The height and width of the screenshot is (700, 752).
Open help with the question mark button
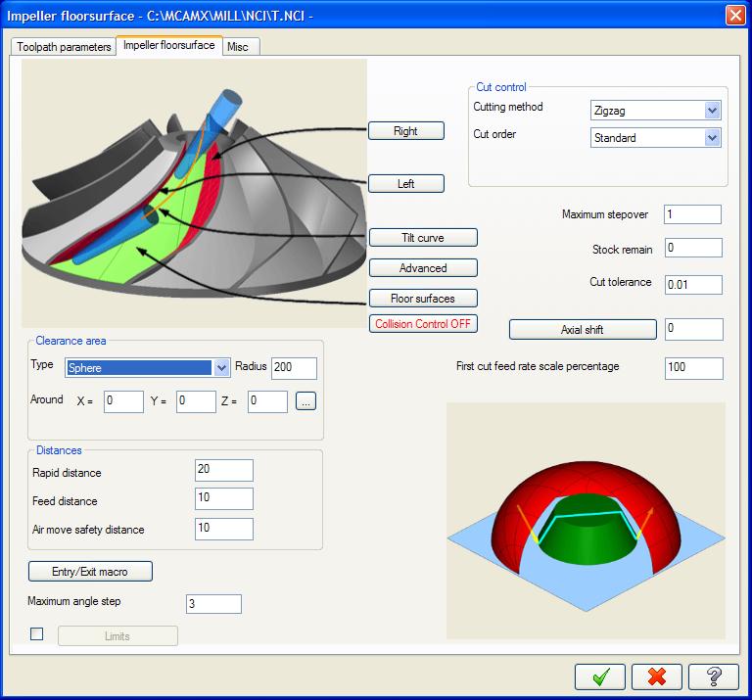click(714, 677)
